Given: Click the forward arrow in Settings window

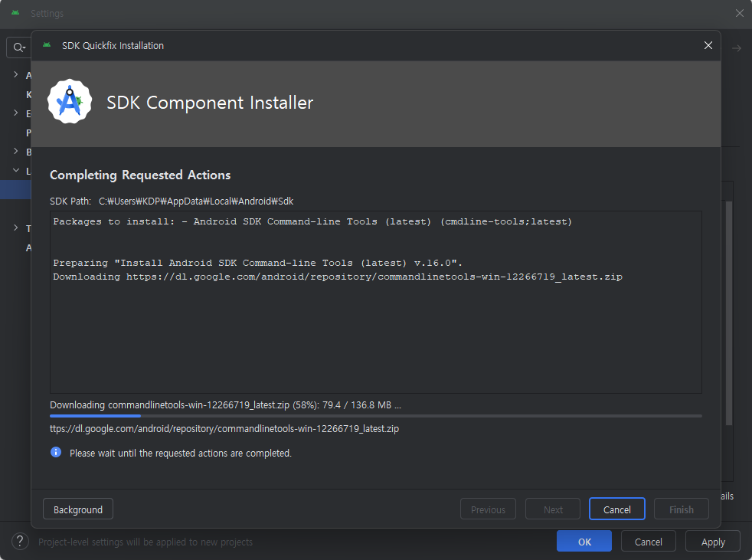Looking at the screenshot, I should pos(737,48).
